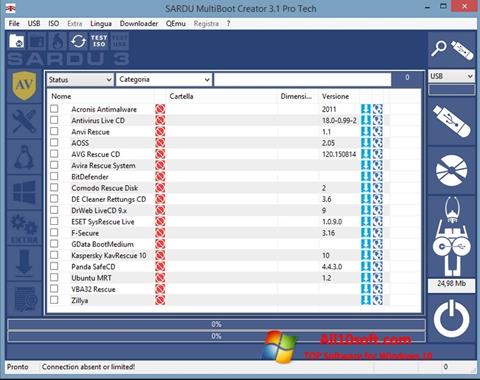Open the Windows logo category

click(x=24, y=192)
